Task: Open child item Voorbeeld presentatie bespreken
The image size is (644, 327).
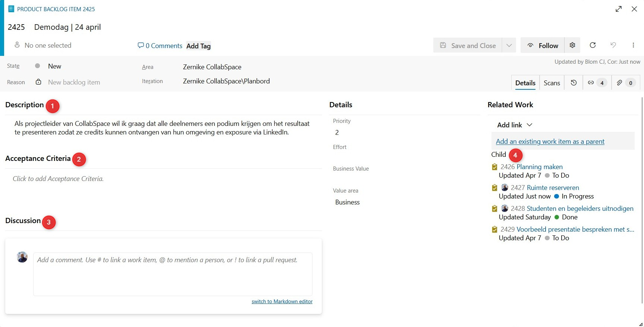Action: 575,229
